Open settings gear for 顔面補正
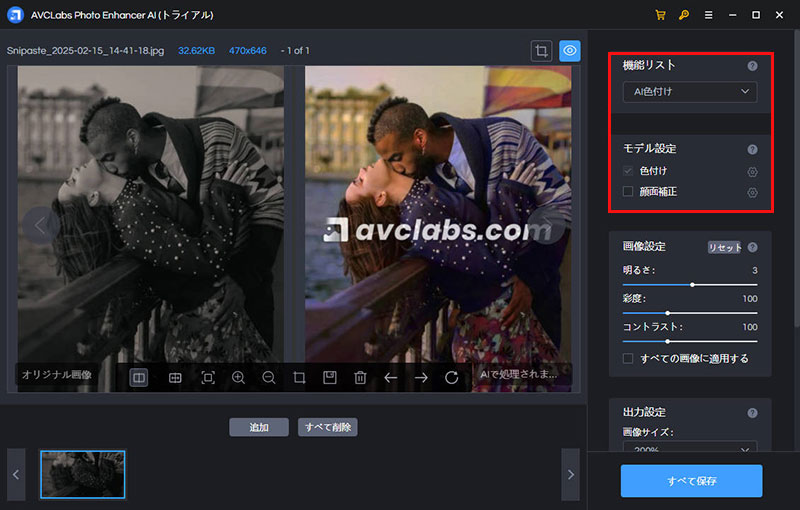The width and height of the screenshot is (800, 510). [752, 193]
